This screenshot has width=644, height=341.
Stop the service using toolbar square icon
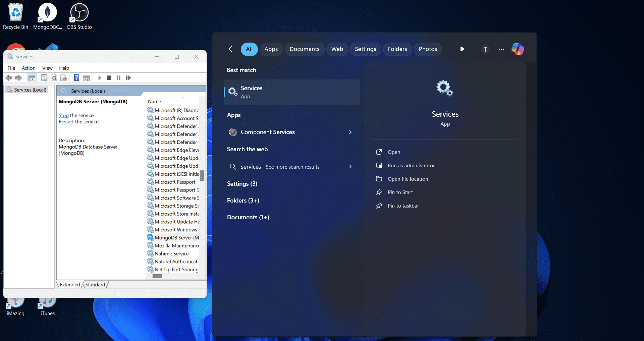pyautogui.click(x=109, y=78)
